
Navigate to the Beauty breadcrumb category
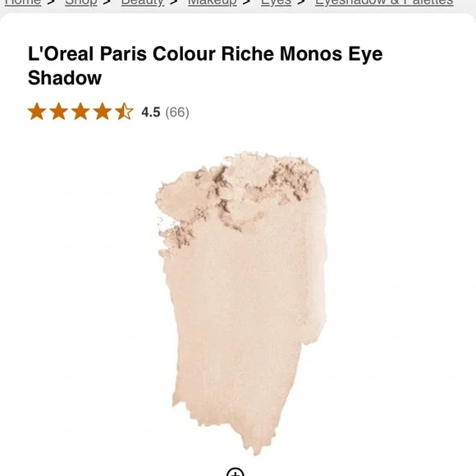[142, 2]
